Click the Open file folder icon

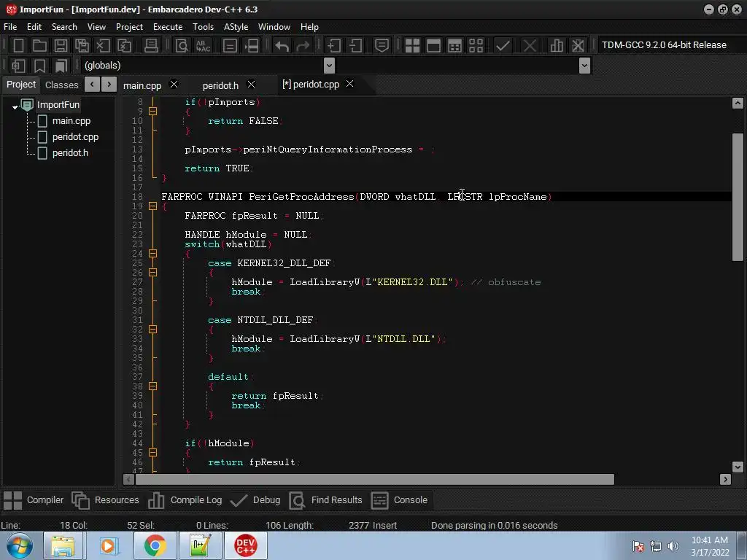pyautogui.click(x=39, y=46)
